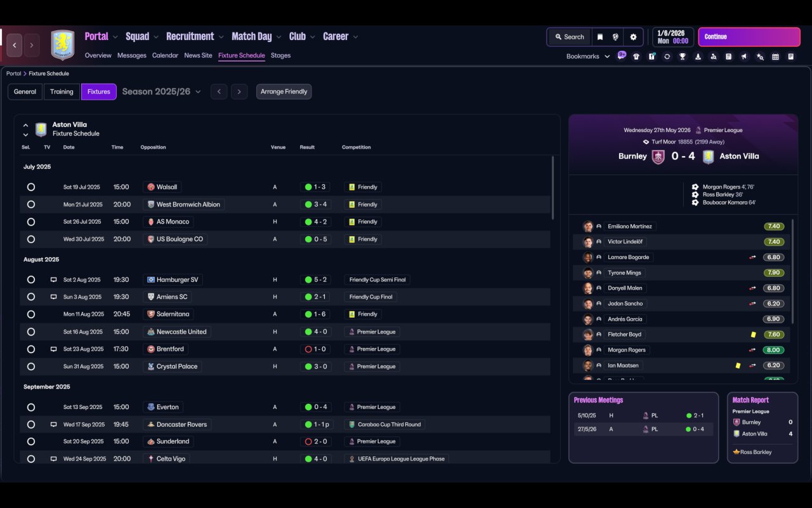
Task: Click the TV icon for the Hamburger SV match
Action: point(53,279)
